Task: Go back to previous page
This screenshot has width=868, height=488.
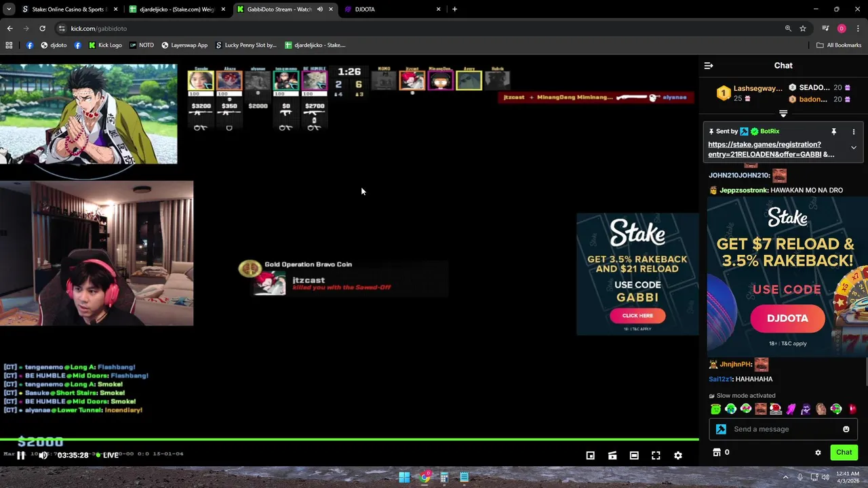Action: [9, 28]
